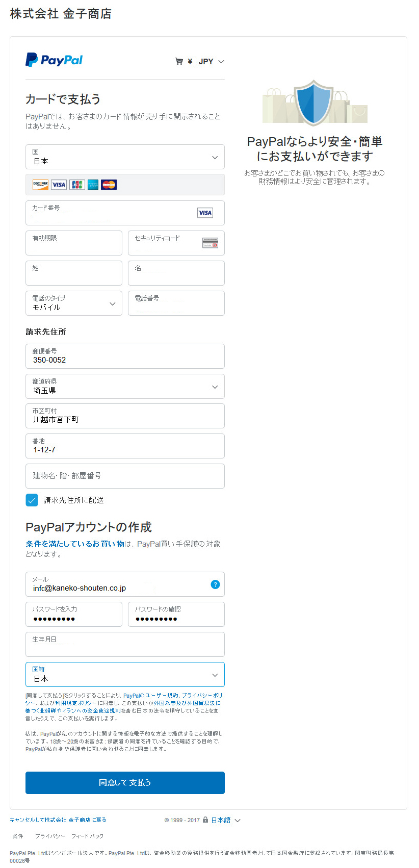Viewport: 419px width, 868px height.
Task: Open the 条件 footer link
Action: [18, 836]
